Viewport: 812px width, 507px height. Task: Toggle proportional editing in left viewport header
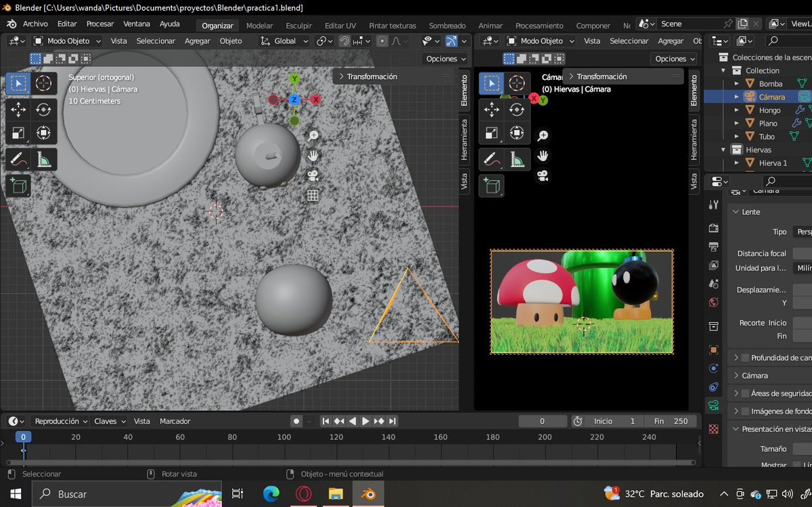pos(382,41)
